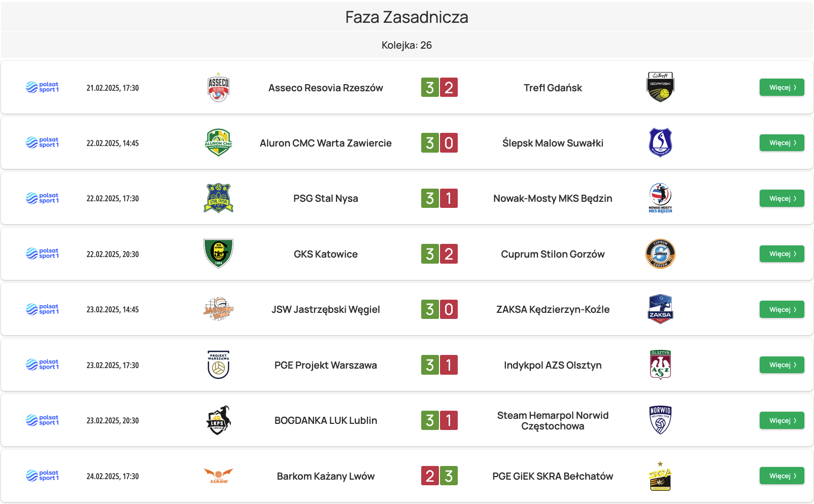Click the Polsat Sport 1 logo for Resovia match
This screenshot has height=504, width=814.
click(x=43, y=88)
